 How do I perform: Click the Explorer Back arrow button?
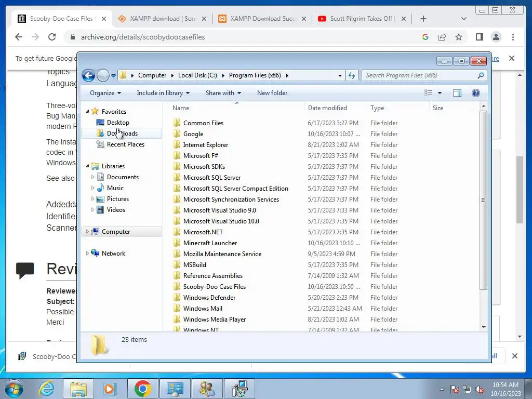[88, 75]
